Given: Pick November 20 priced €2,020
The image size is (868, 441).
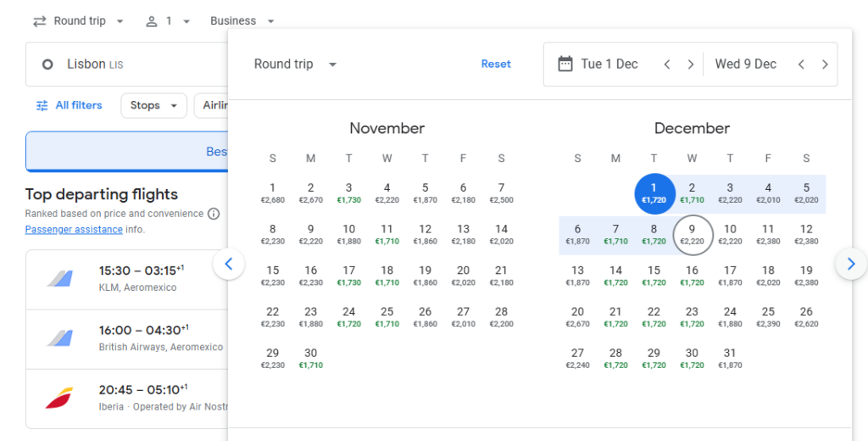Looking at the screenshot, I should pyautogui.click(x=463, y=276).
